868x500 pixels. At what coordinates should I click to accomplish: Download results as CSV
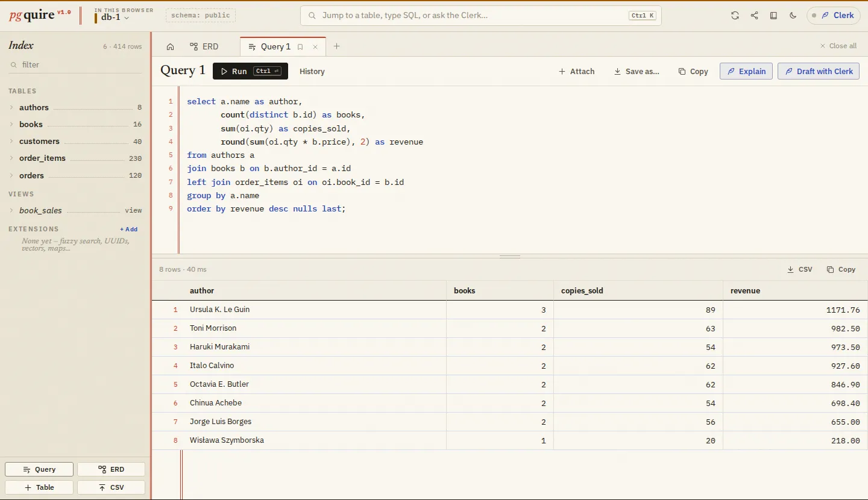[x=800, y=269]
